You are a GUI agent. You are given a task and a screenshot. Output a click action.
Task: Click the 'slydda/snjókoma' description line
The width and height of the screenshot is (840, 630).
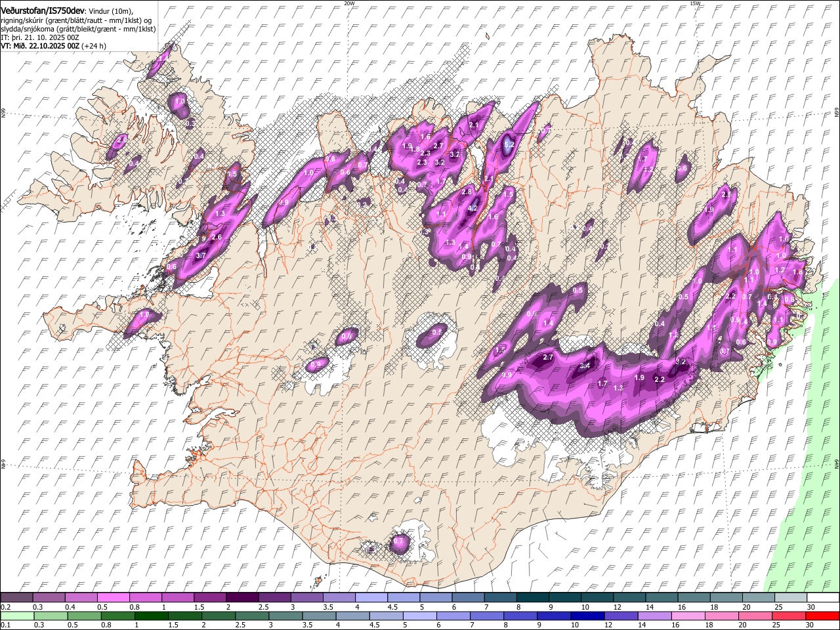tap(78, 29)
